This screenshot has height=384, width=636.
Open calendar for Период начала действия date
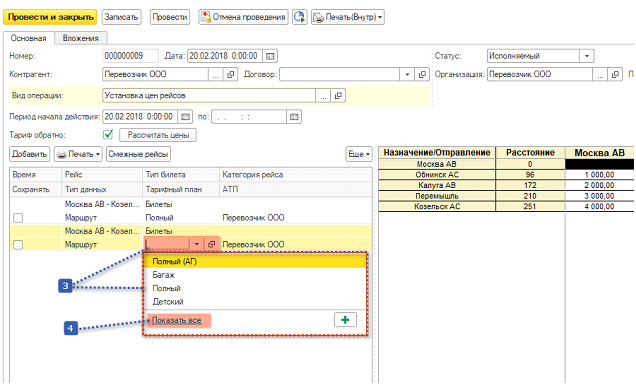pos(185,117)
